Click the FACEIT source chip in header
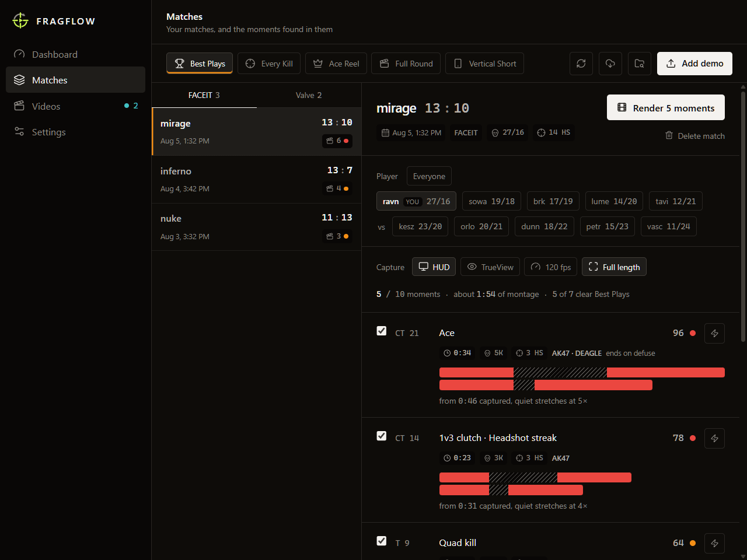 click(466, 133)
